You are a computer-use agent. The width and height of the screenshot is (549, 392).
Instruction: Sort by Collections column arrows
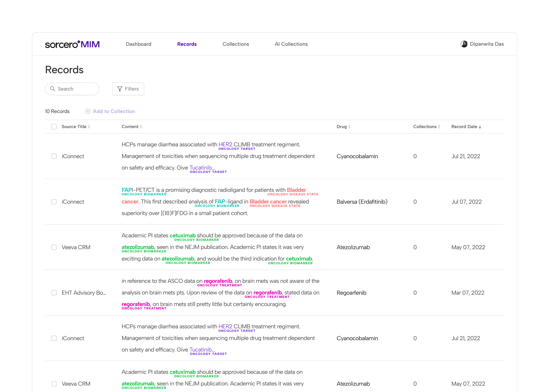point(439,127)
